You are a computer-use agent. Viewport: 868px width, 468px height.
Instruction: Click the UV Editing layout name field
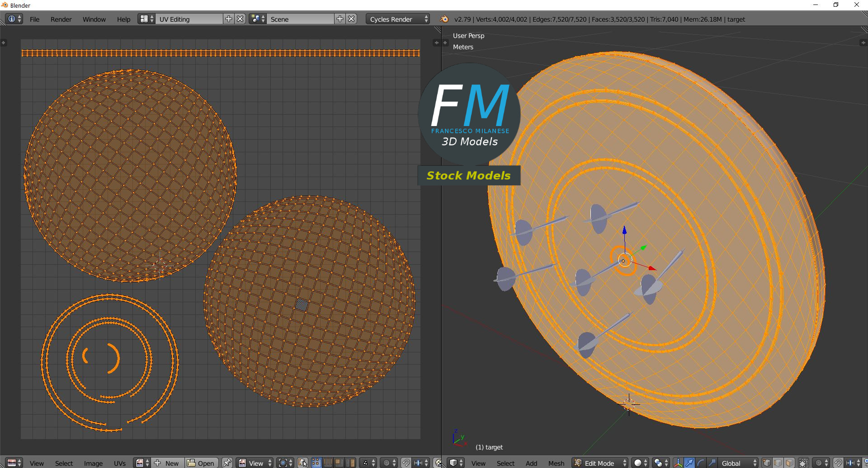[190, 19]
